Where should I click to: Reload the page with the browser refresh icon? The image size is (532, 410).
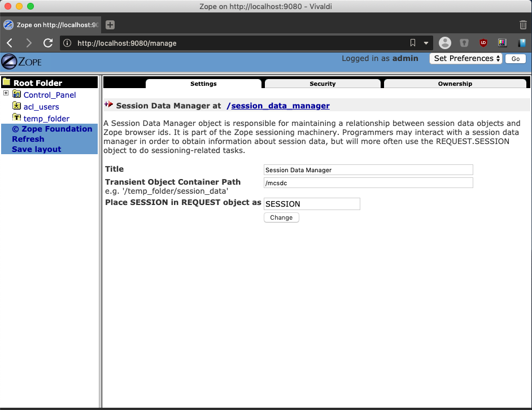[x=48, y=43]
